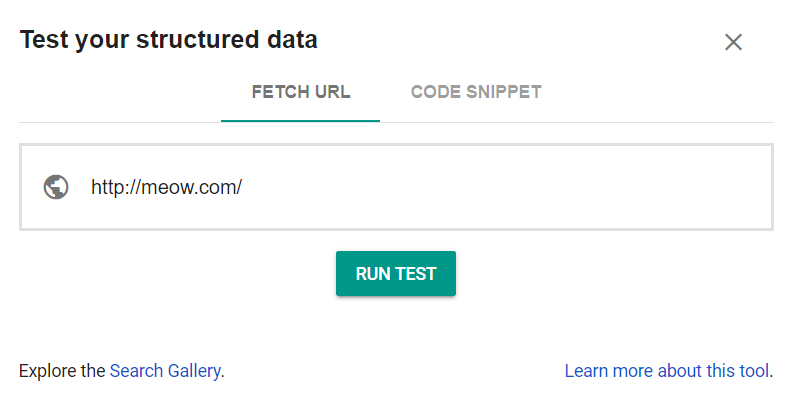
Task: Start the test with the green button
Action: click(396, 274)
